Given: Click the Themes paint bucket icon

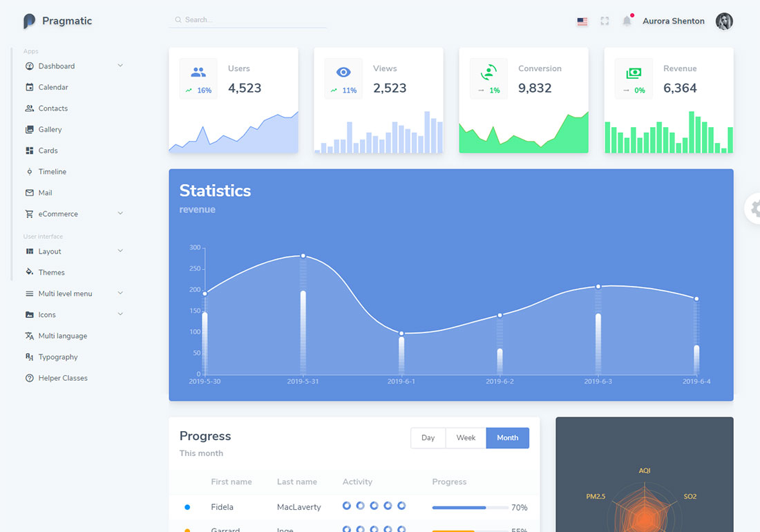Looking at the screenshot, I should (30, 272).
